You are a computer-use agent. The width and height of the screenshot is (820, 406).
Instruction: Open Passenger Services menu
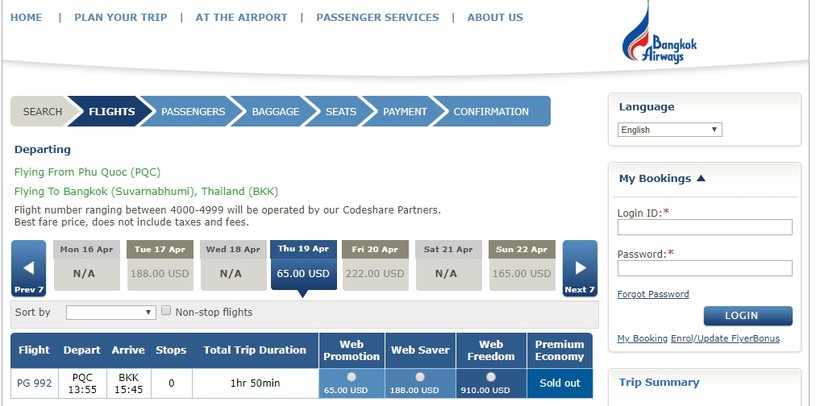(x=377, y=17)
